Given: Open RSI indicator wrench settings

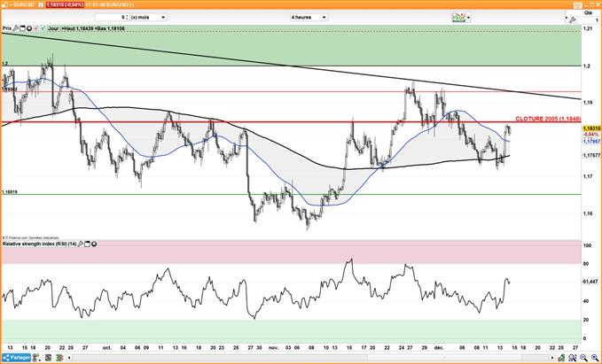Looking at the screenshot, I should tap(81, 244).
